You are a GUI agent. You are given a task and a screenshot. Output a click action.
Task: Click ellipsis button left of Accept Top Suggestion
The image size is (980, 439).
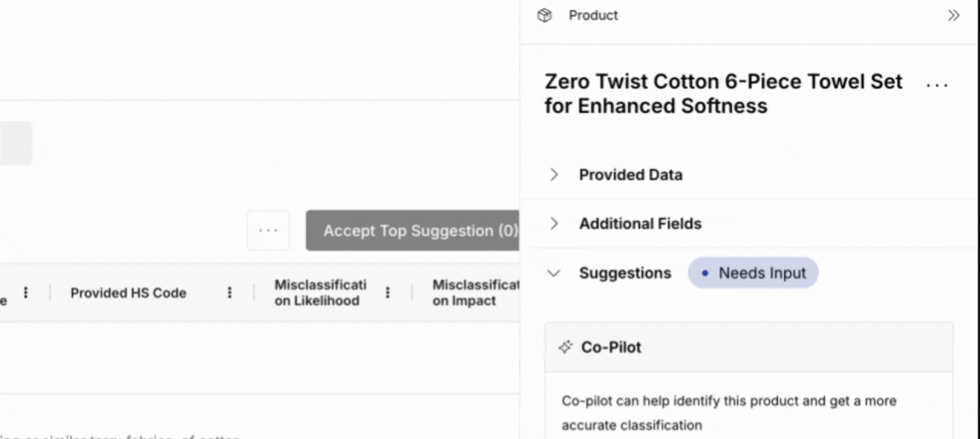268,230
